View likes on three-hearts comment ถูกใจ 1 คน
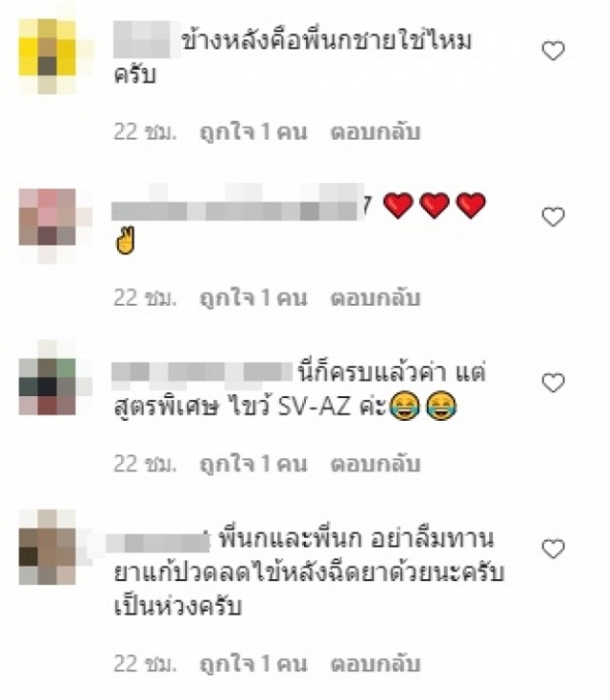Screen dimensions: 610x700 [254, 298]
